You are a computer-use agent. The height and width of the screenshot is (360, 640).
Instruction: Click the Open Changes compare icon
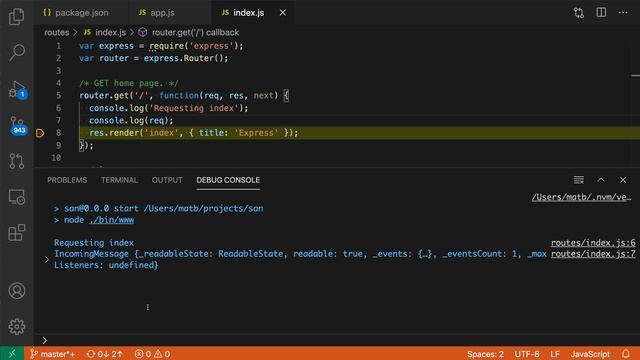coord(579,13)
